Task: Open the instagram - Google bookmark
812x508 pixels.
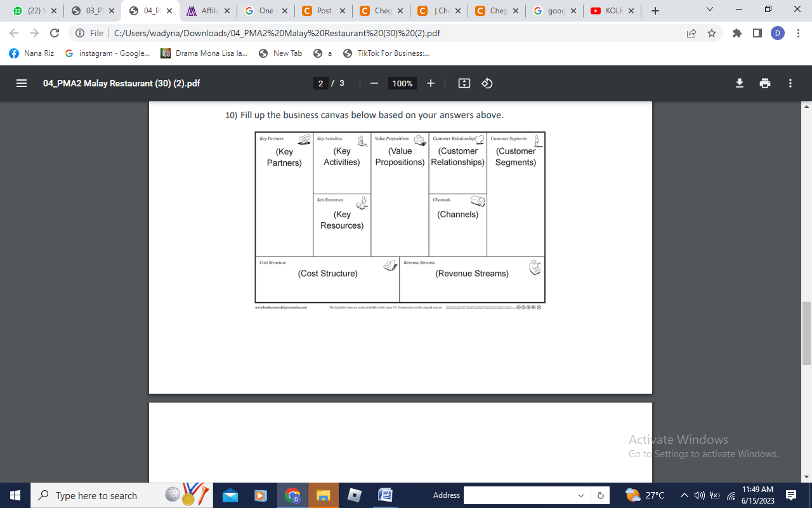Action: (108, 53)
